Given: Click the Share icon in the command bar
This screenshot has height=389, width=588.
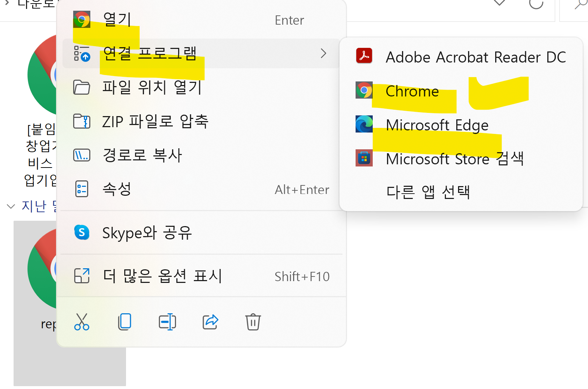Looking at the screenshot, I should (x=210, y=322).
